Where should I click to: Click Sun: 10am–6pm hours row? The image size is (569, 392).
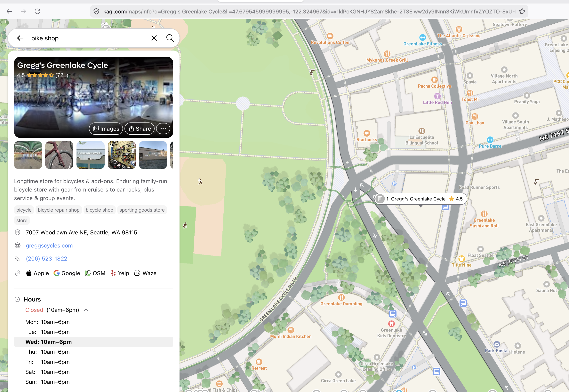tap(94, 382)
